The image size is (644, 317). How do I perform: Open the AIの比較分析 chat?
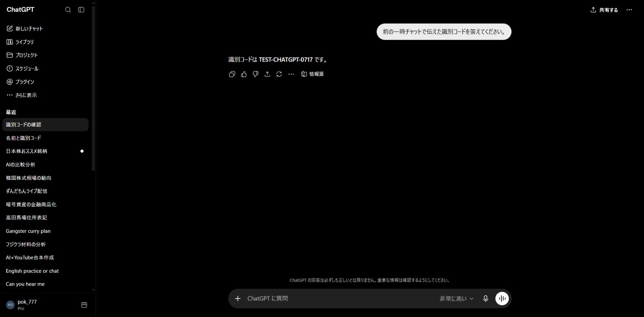tap(45, 165)
